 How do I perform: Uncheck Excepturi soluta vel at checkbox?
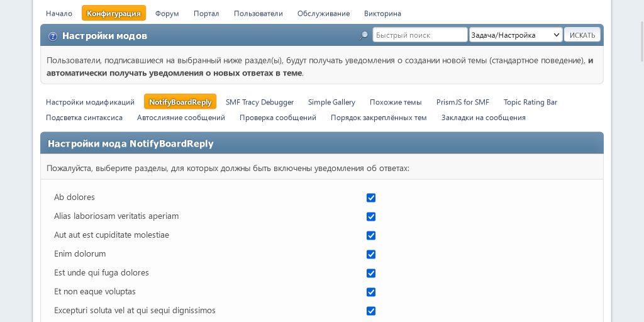(x=371, y=311)
